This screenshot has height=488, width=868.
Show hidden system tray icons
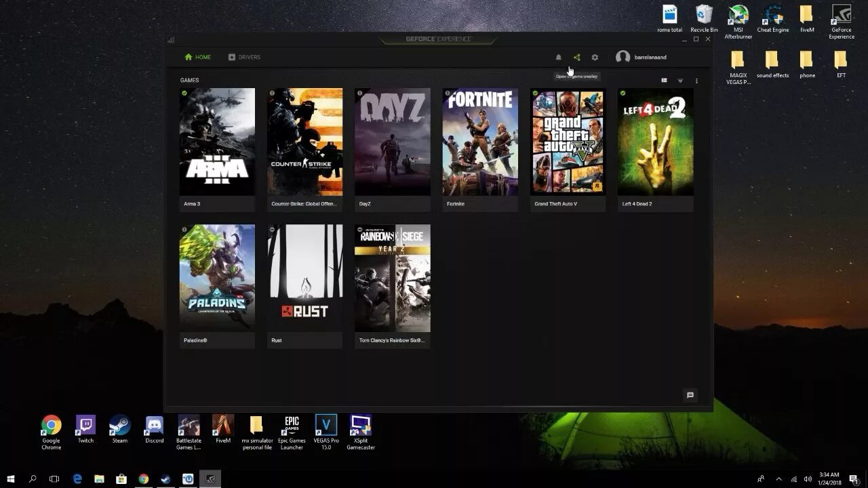[x=778, y=479]
